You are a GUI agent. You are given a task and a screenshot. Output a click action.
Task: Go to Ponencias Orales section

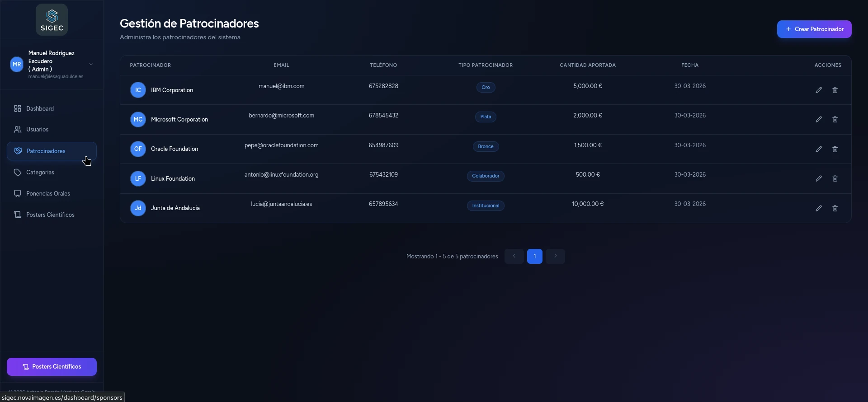(x=48, y=194)
